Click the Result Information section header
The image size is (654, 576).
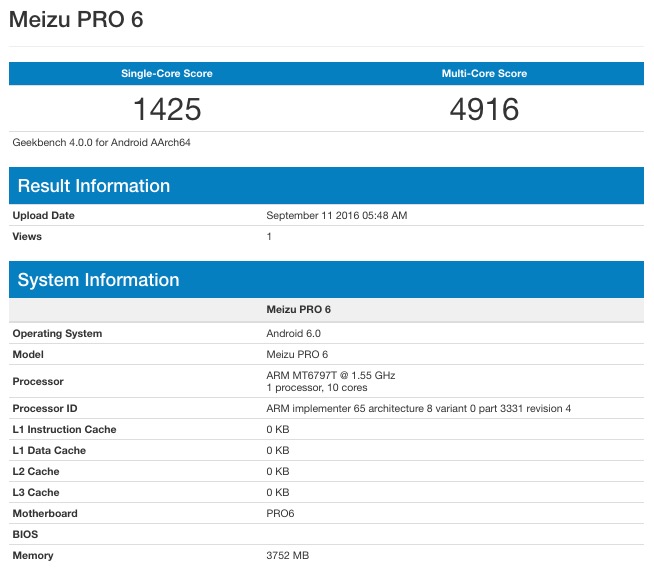click(94, 186)
